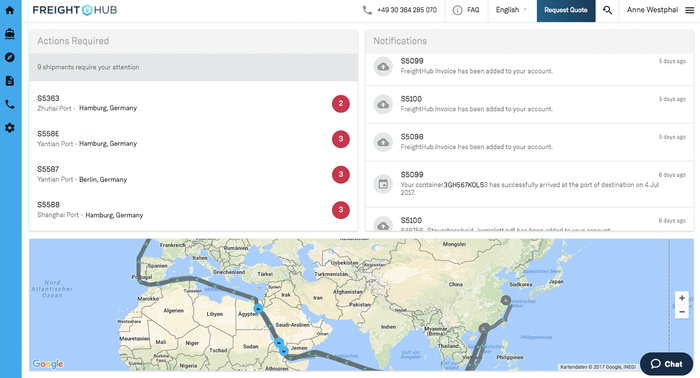Click the phone contact icon in sidebar
Viewport: 700px width, 378px height.
click(x=9, y=104)
